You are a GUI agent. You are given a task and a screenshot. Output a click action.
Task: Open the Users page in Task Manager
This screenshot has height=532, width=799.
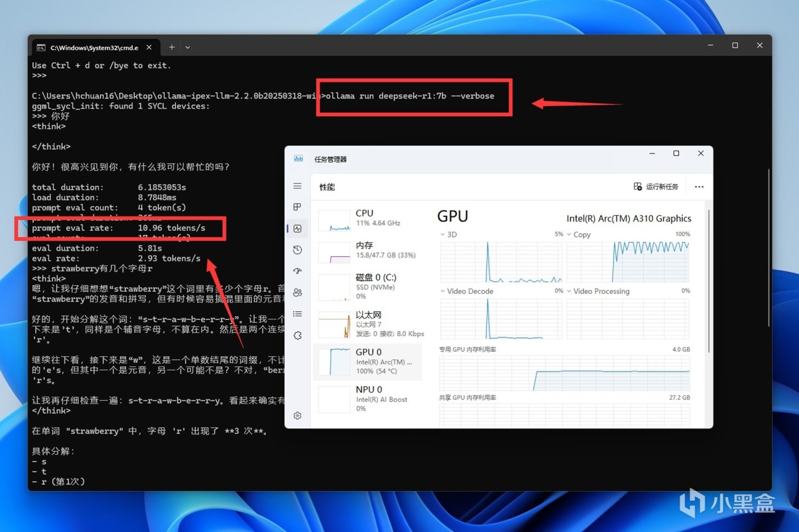pyautogui.click(x=298, y=292)
